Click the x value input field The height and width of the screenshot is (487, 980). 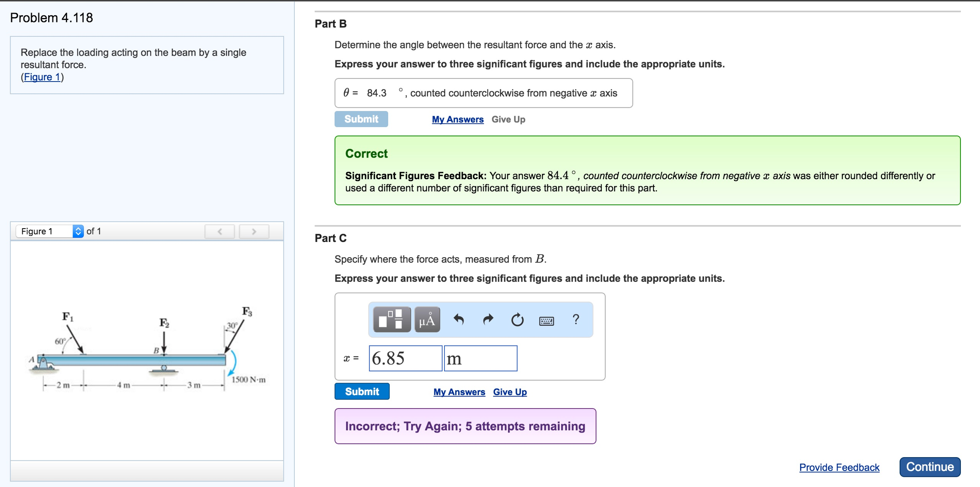405,358
